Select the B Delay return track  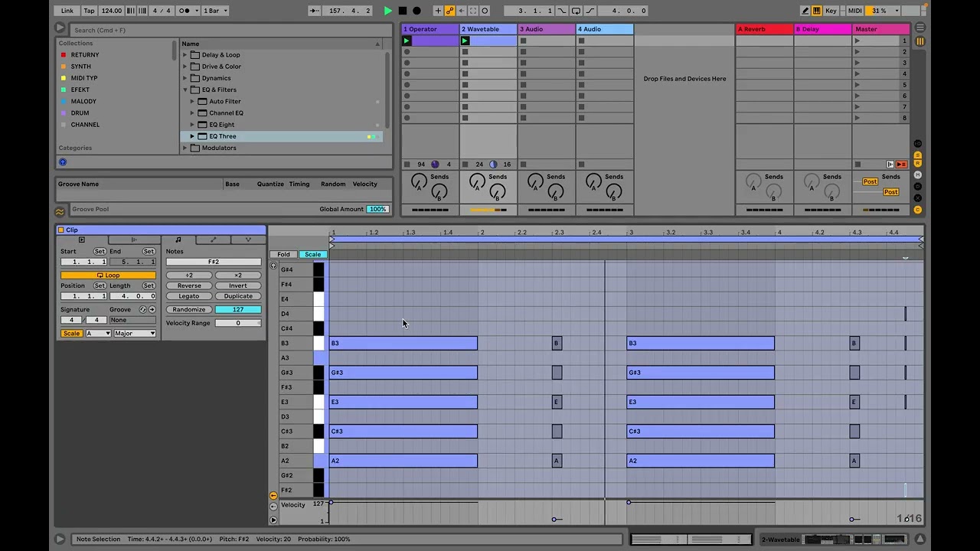point(822,29)
